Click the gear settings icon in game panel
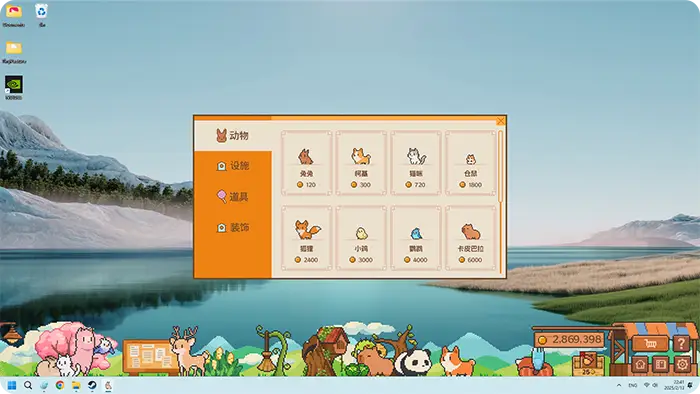700x394 pixels. (682, 365)
